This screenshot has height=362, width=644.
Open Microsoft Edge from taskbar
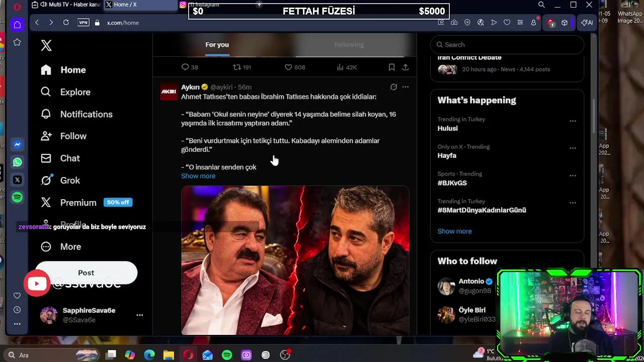(149, 355)
